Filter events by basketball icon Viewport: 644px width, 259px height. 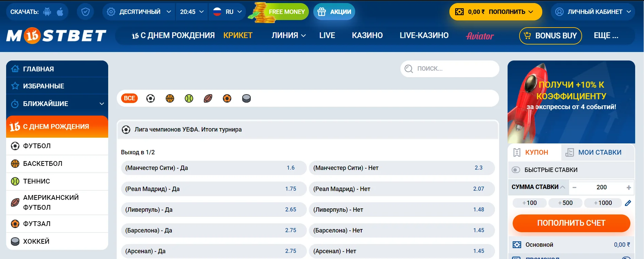click(170, 99)
